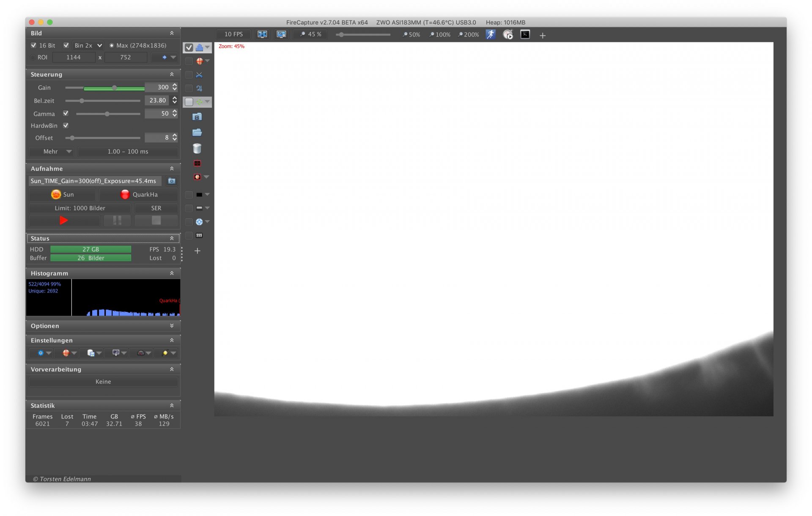
Task: Toggle the Gamma checkbox
Action: [66, 113]
